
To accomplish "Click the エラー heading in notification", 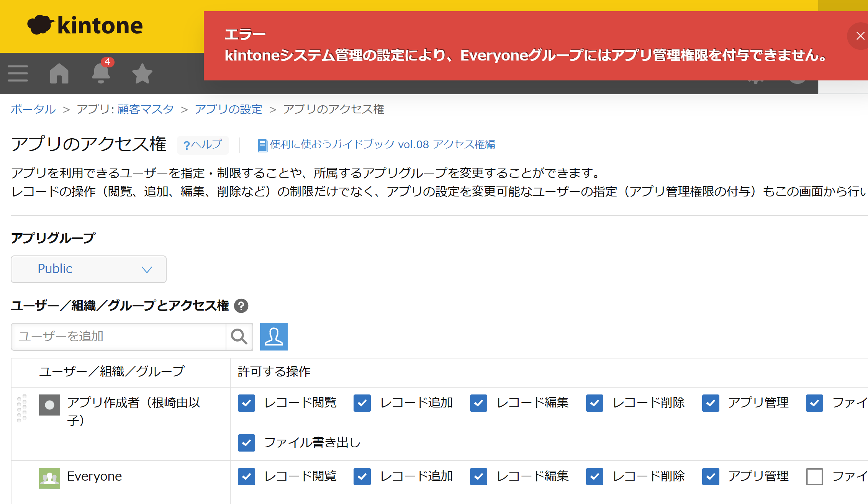I will coord(245,34).
